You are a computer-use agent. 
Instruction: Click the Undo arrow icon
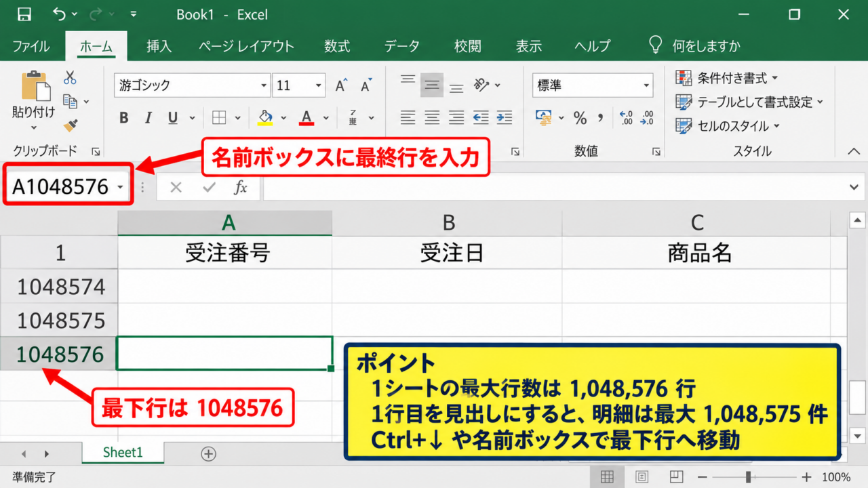[60, 14]
